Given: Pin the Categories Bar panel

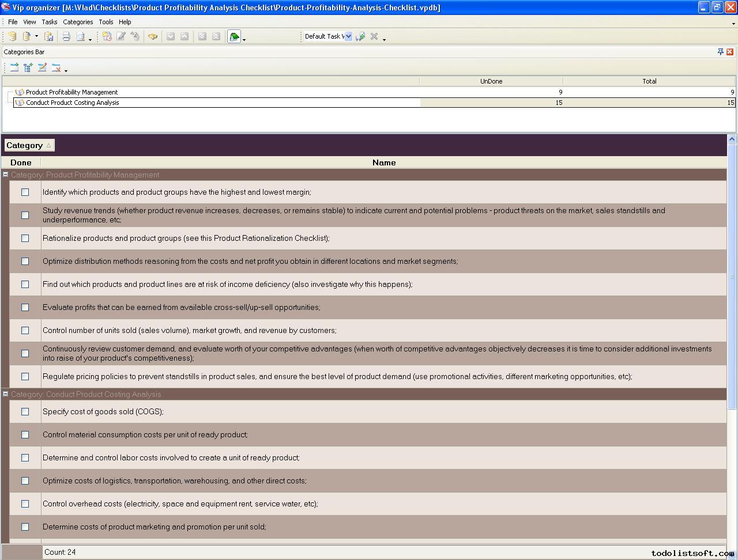Looking at the screenshot, I should click(720, 52).
